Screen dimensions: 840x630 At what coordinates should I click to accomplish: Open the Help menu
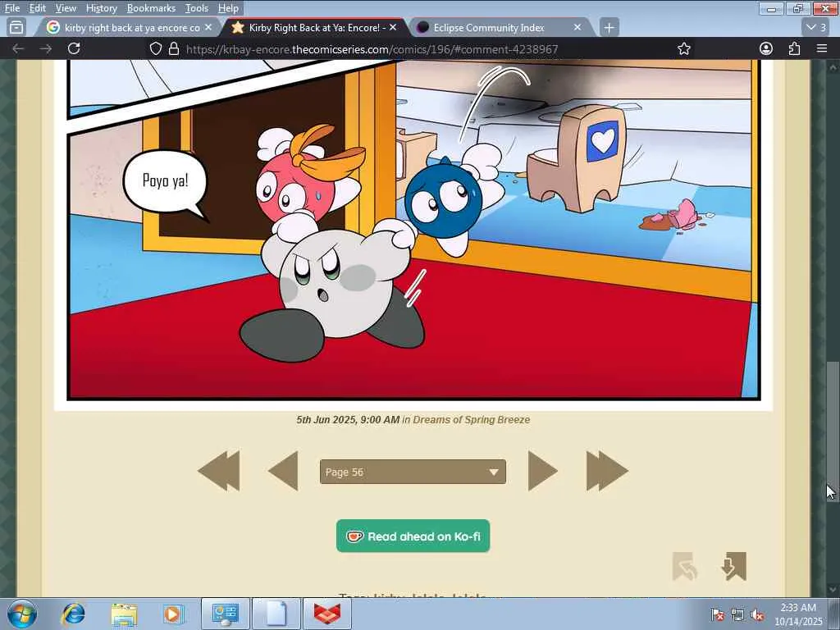[x=228, y=8]
